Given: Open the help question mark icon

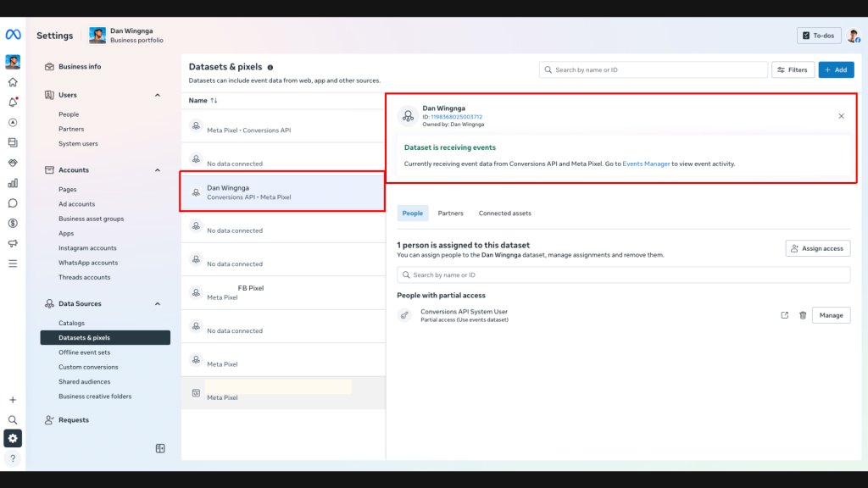Looking at the screenshot, I should [13, 458].
